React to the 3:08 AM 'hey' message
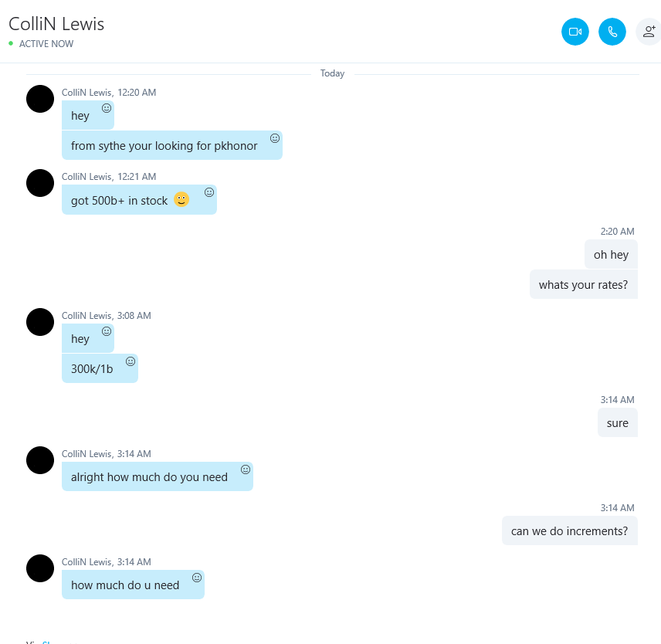The height and width of the screenshot is (644, 661). coord(107,331)
